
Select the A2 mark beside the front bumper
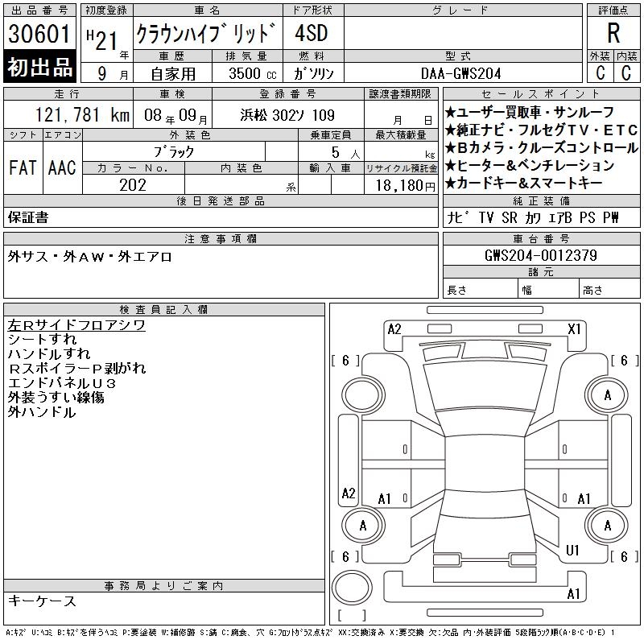[x=394, y=329]
